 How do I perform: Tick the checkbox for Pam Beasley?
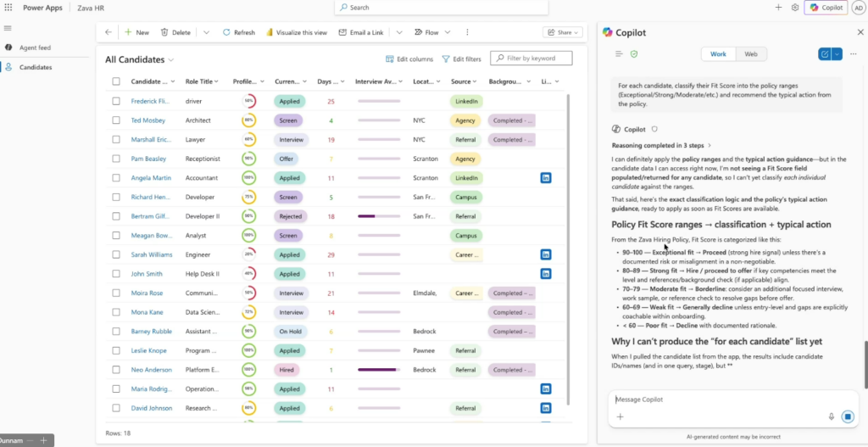click(116, 159)
